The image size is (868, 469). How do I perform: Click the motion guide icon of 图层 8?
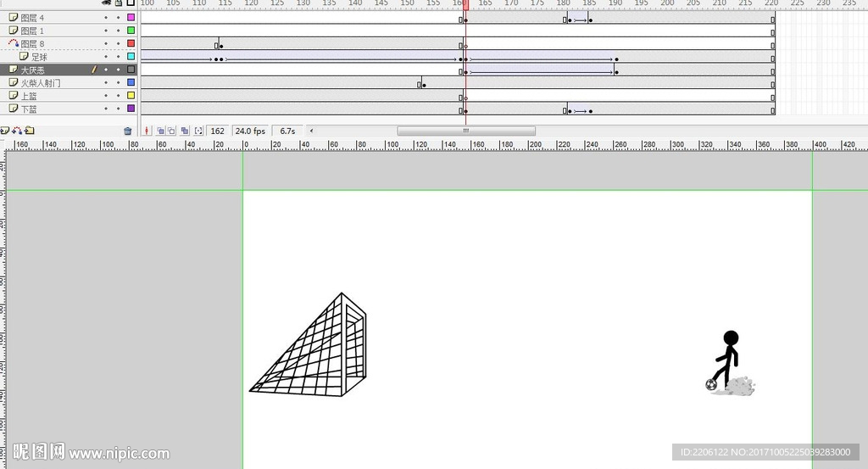pos(14,43)
